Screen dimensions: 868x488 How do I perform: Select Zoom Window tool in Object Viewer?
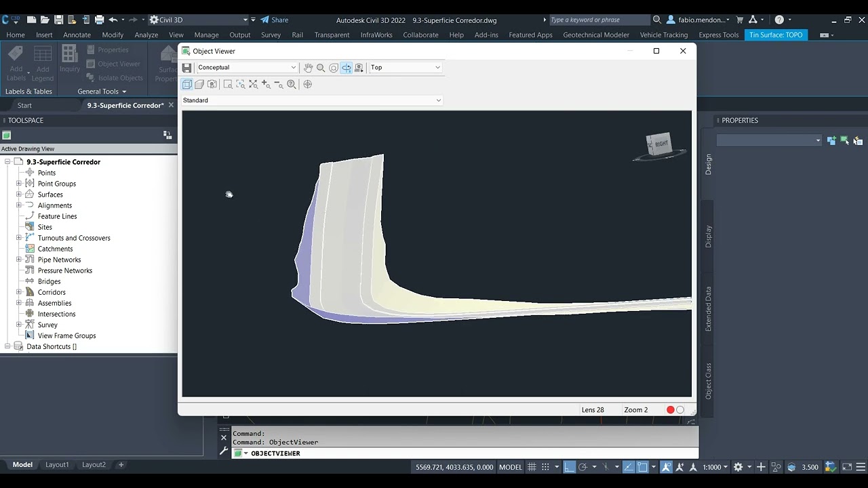(228, 84)
